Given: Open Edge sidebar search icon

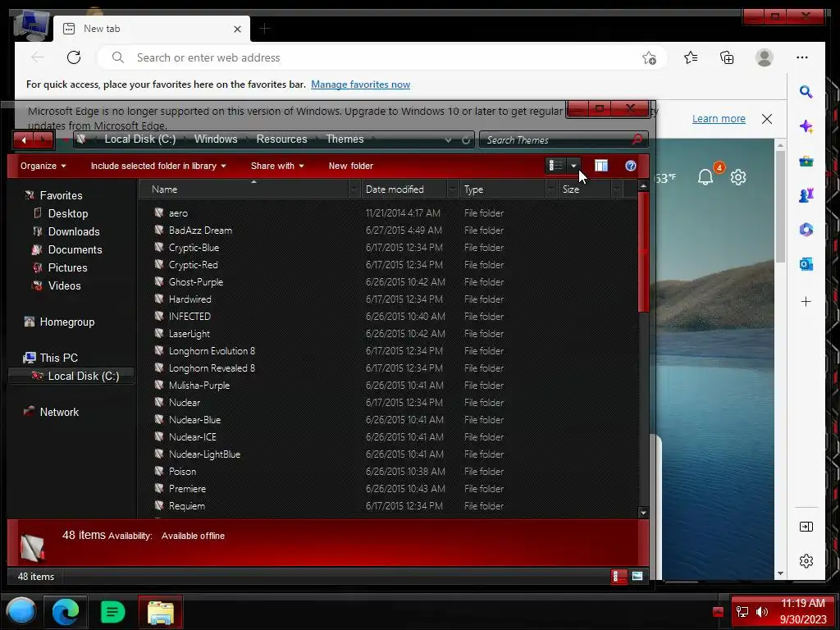Looking at the screenshot, I should tap(806, 92).
